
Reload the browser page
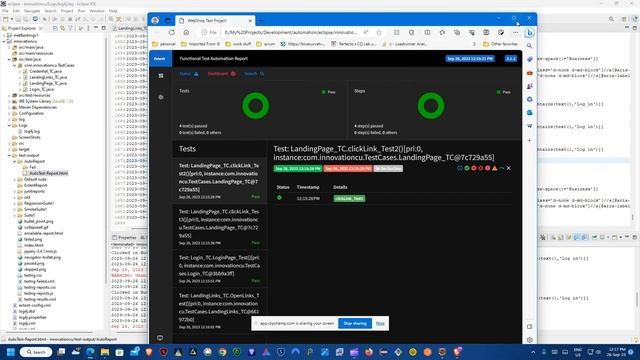[172, 32]
